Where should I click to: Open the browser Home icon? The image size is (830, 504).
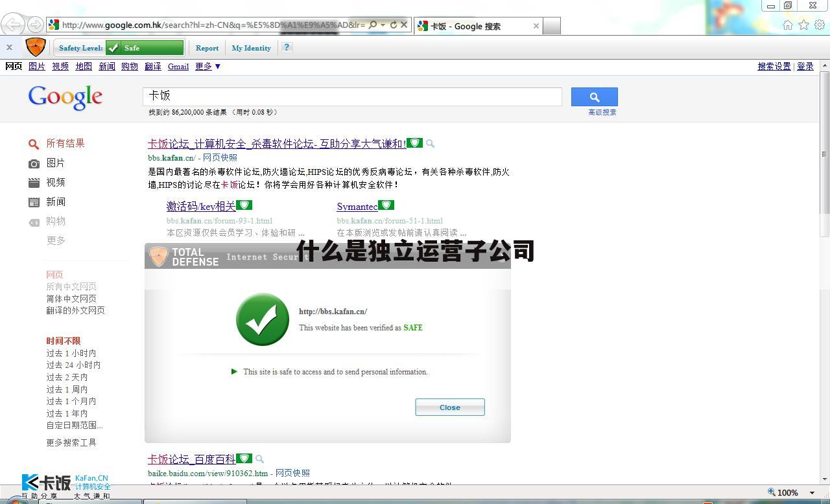click(x=788, y=25)
